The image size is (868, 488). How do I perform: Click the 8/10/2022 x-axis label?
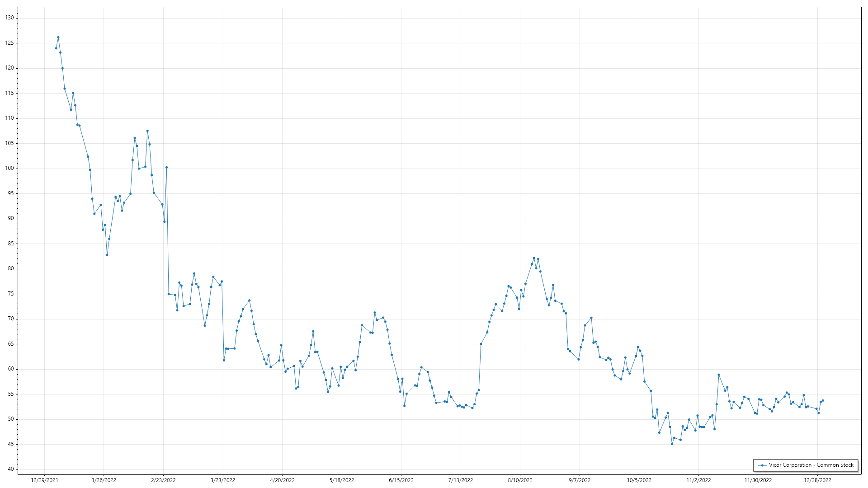click(x=520, y=480)
